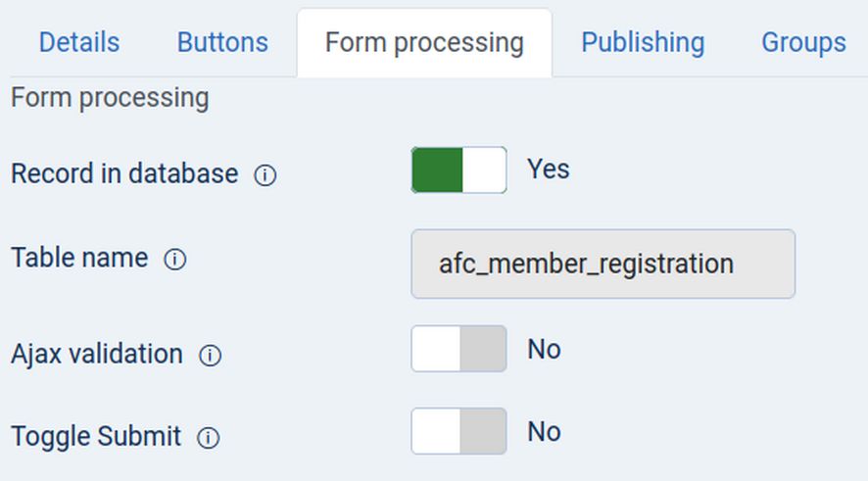Screen dimensions: 868x481
Task: Disable the Record in database switch
Action: coord(458,170)
